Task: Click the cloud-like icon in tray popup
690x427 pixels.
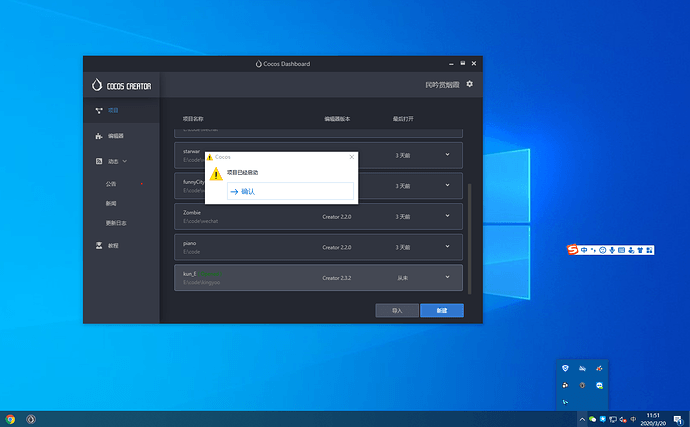Action: click(x=582, y=368)
